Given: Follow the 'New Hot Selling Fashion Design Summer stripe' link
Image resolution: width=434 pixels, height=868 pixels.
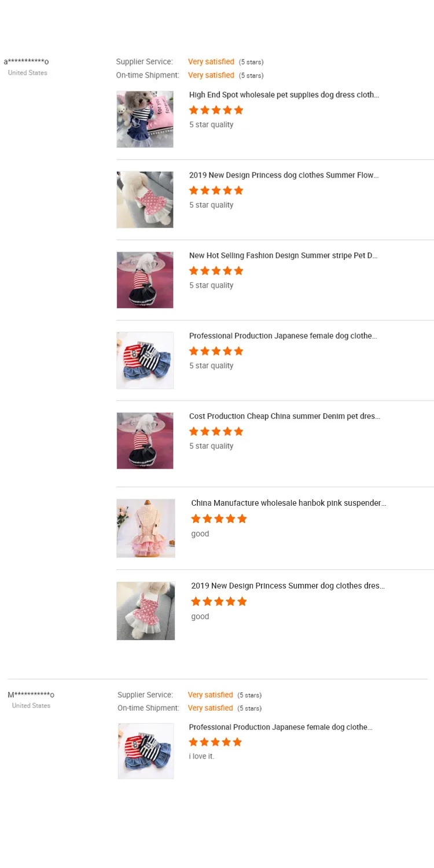Looking at the screenshot, I should point(284,256).
